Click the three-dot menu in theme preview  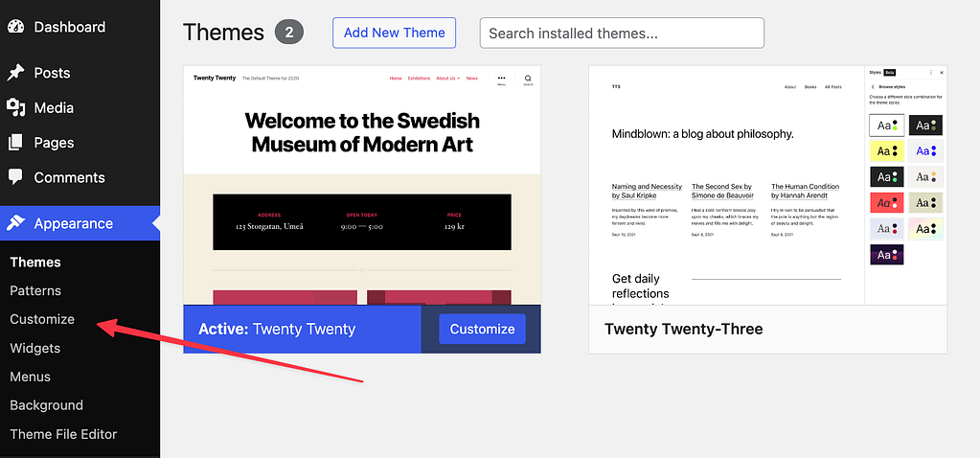point(501,80)
